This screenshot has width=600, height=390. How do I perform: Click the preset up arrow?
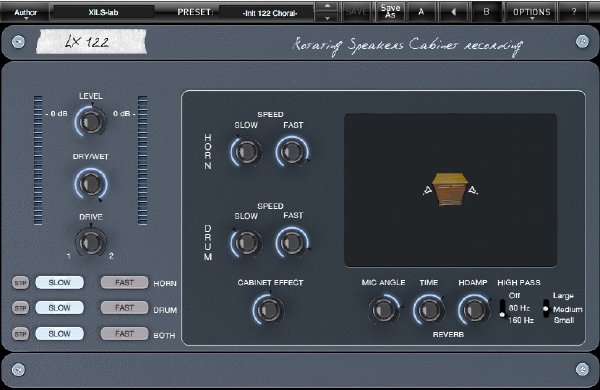(x=327, y=7)
